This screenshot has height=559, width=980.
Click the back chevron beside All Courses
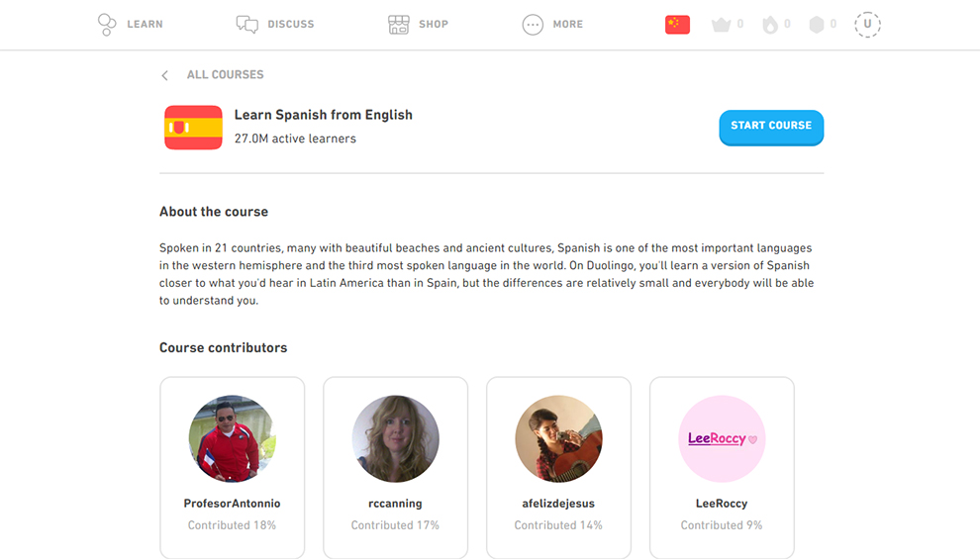165,75
